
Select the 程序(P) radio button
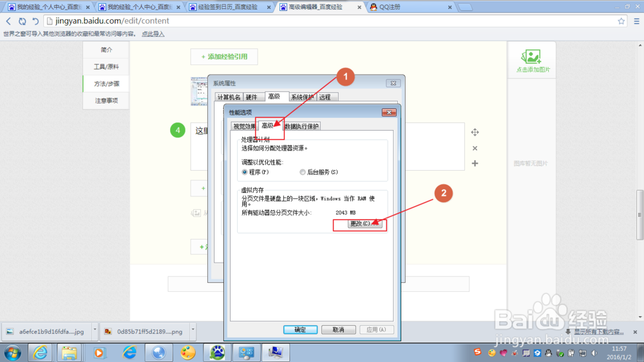click(x=245, y=172)
